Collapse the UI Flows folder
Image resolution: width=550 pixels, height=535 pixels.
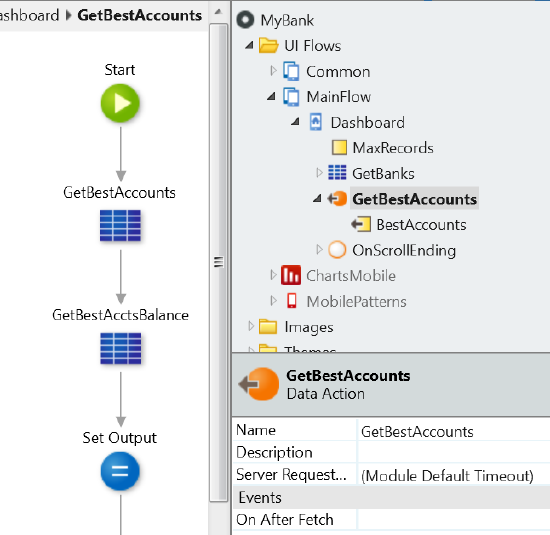(x=249, y=45)
